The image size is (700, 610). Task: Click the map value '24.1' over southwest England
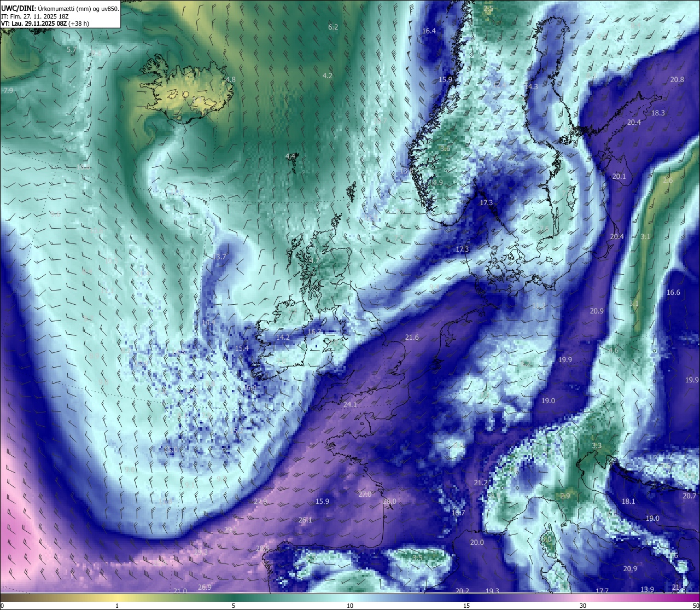pyautogui.click(x=350, y=404)
